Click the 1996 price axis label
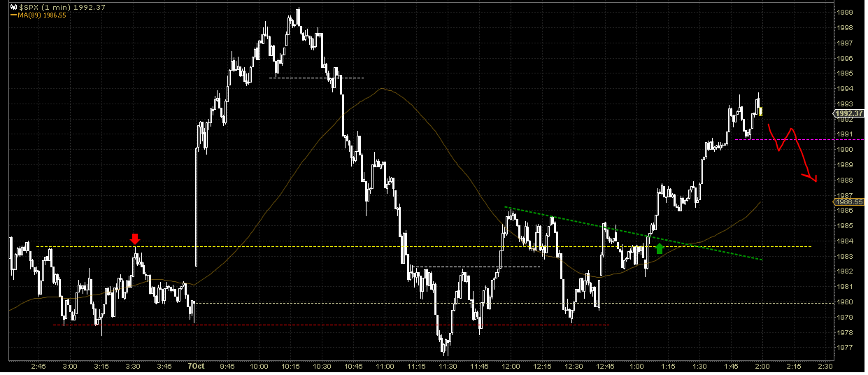The height and width of the screenshot is (375, 868). click(x=844, y=59)
